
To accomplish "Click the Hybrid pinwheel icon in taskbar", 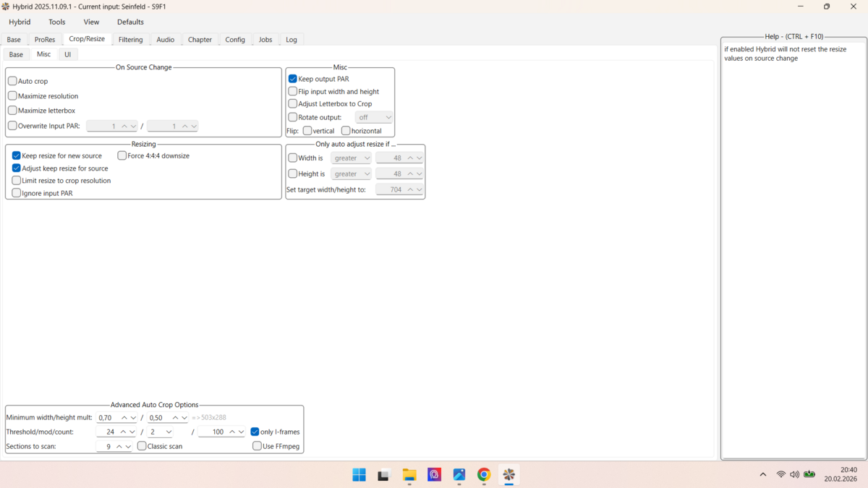I will click(x=509, y=475).
